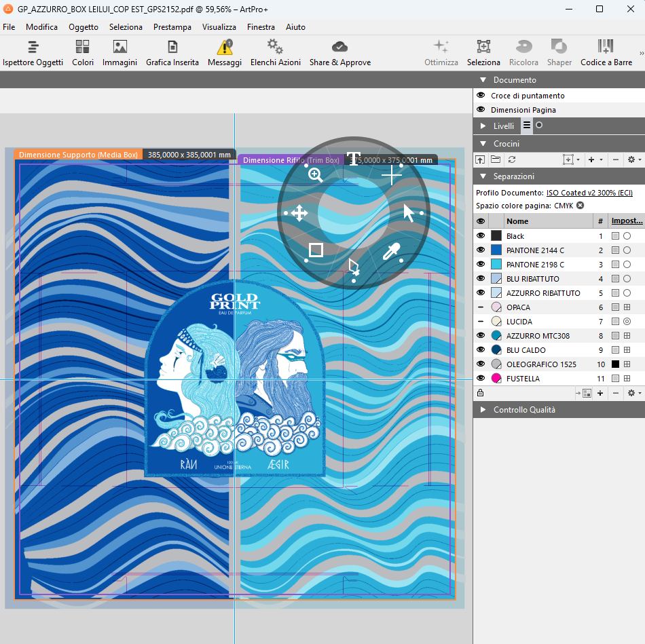Toggle Croce di puntamento visibility

(481, 96)
